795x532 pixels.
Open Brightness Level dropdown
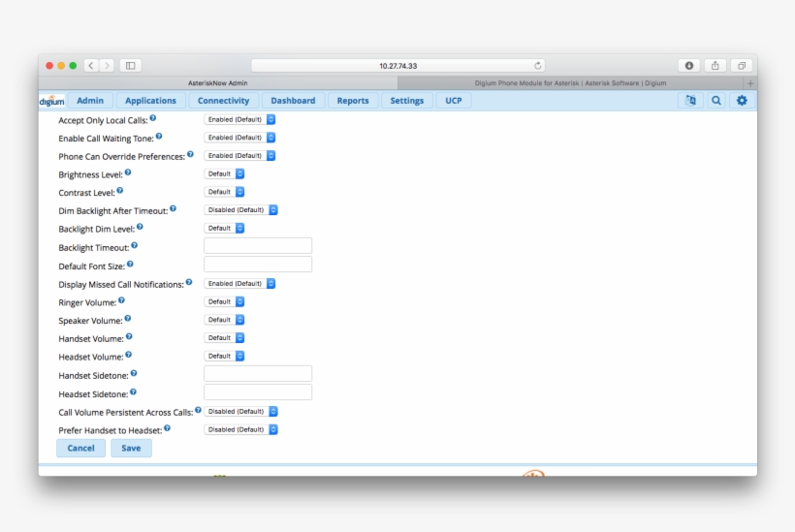(x=224, y=173)
